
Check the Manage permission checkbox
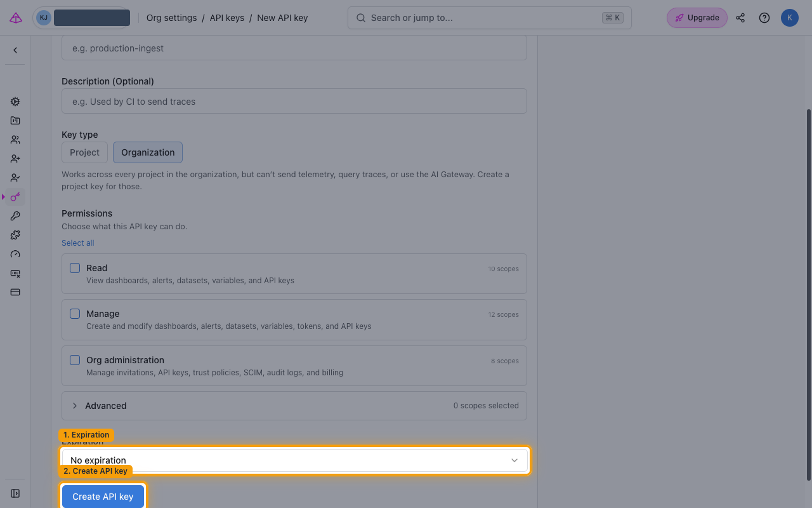tap(75, 314)
